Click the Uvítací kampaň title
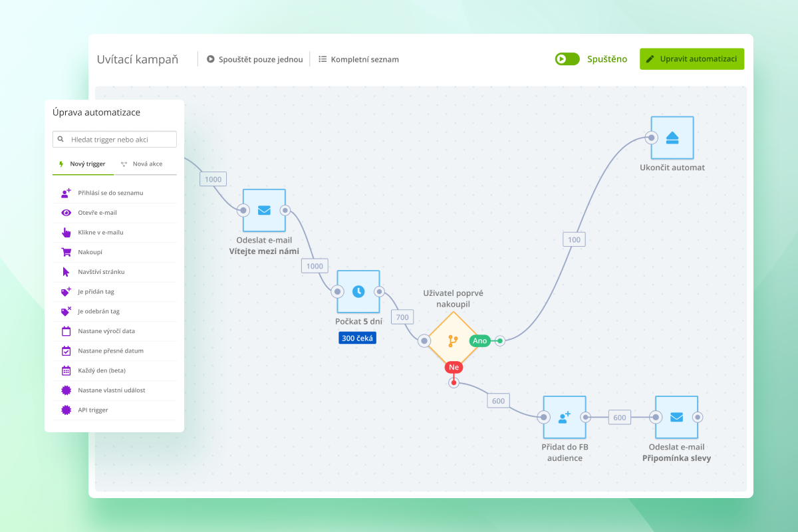The height and width of the screenshot is (532, 798). [138, 59]
